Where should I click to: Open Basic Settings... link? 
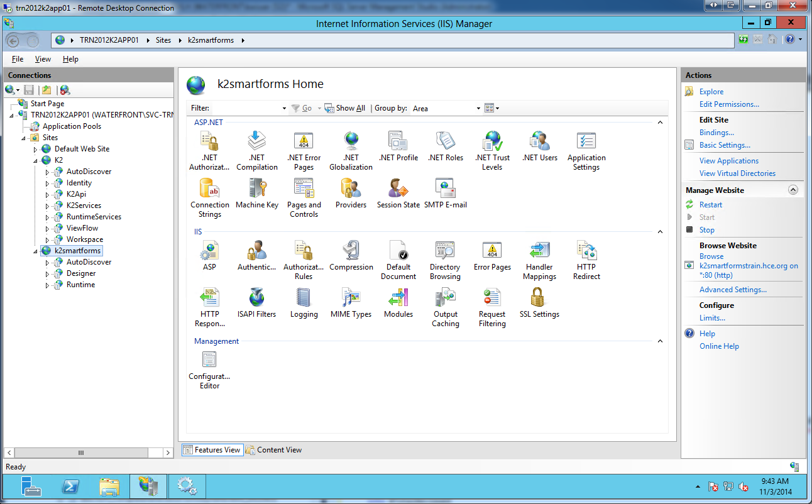pos(725,145)
